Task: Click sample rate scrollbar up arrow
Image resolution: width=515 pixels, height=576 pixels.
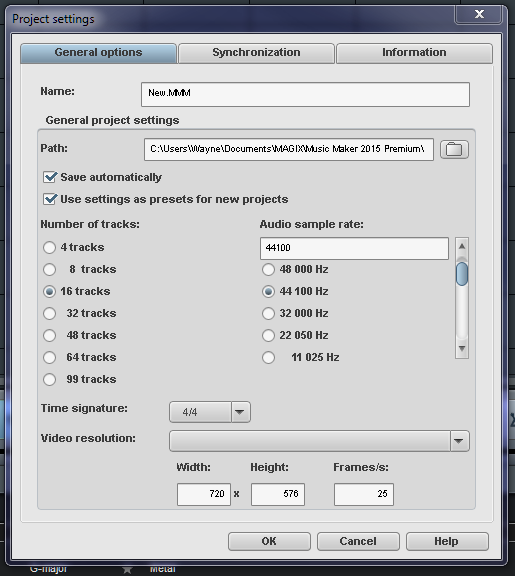Action: 462,246
